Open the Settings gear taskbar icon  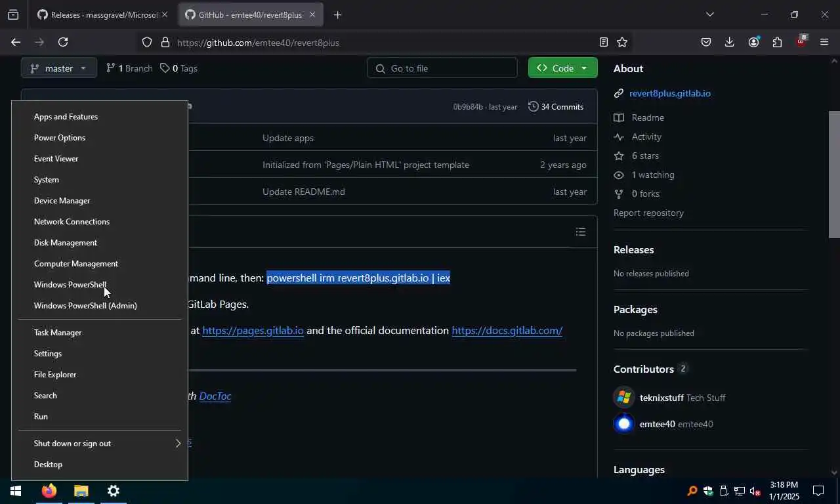113,491
